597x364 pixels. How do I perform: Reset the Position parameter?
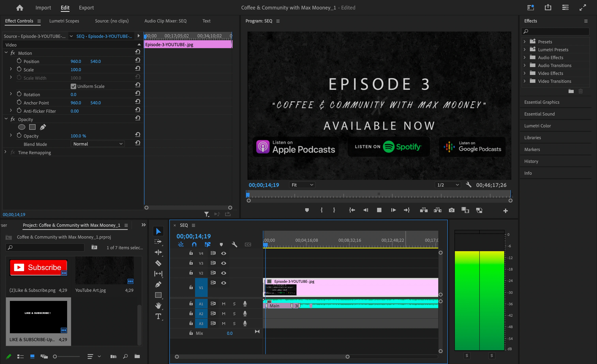point(138,60)
